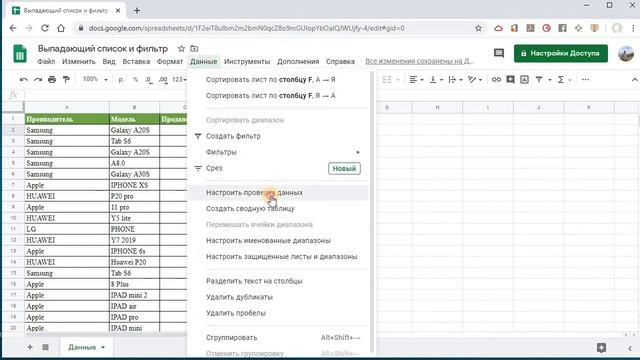Open the Вставка menu

pyautogui.click(x=136, y=62)
